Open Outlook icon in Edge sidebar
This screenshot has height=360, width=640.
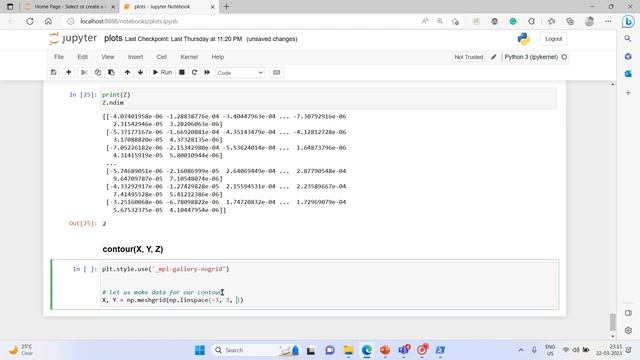coord(628,74)
